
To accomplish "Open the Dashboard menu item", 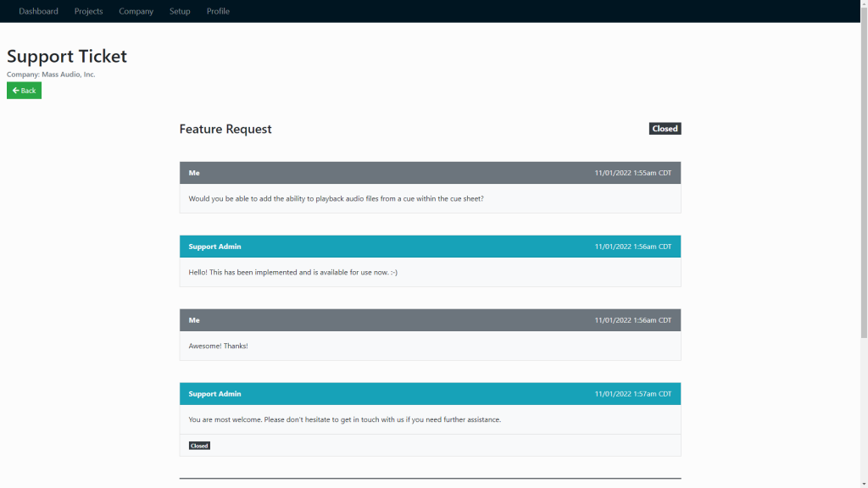I will tap(38, 11).
